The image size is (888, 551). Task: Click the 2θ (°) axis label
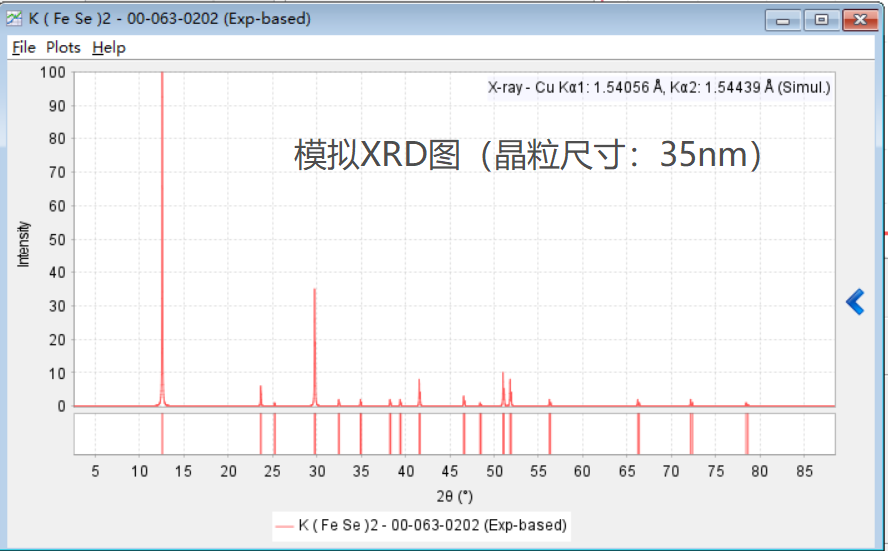[x=455, y=497]
